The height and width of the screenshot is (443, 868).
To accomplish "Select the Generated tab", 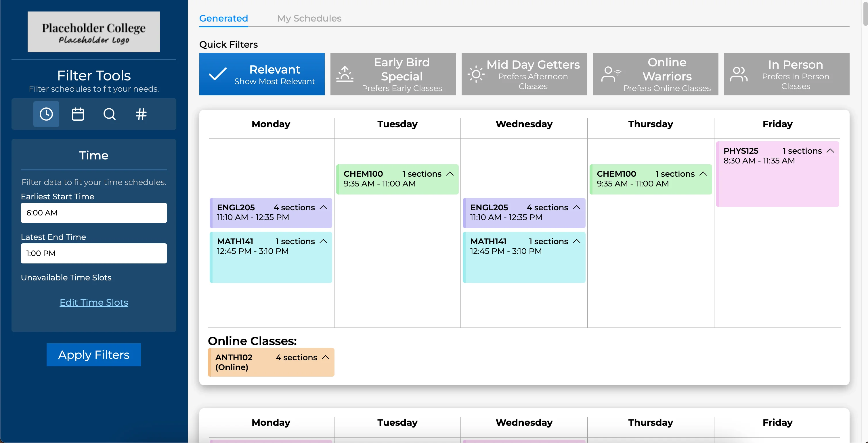I will 223,18.
